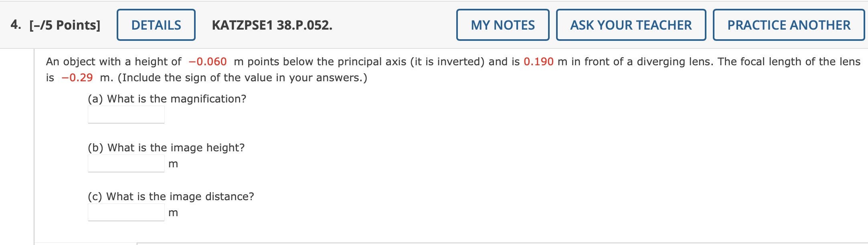
Task: Click part (a) question text
Action: [167, 98]
